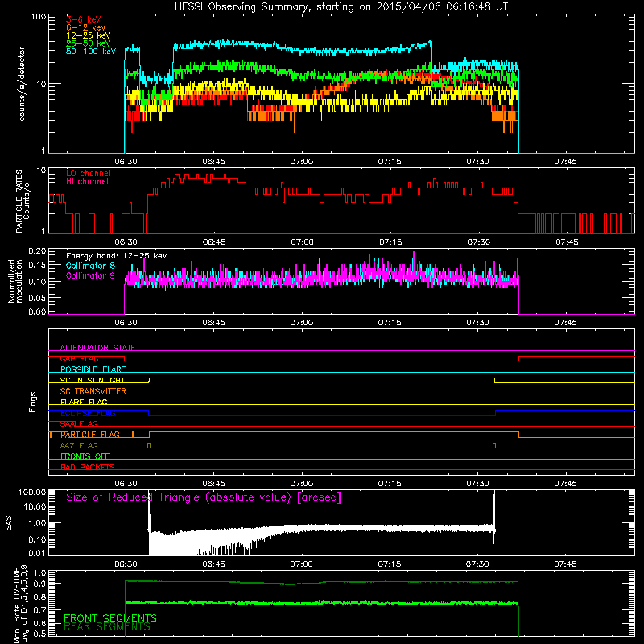
Task: Click the vertical Flags axis label
Action: (x=32, y=402)
